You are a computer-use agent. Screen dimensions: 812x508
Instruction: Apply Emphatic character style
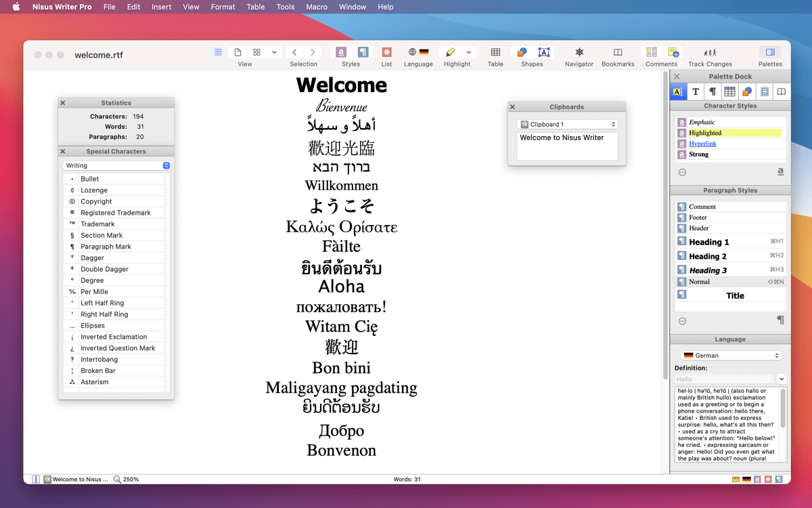731,122
